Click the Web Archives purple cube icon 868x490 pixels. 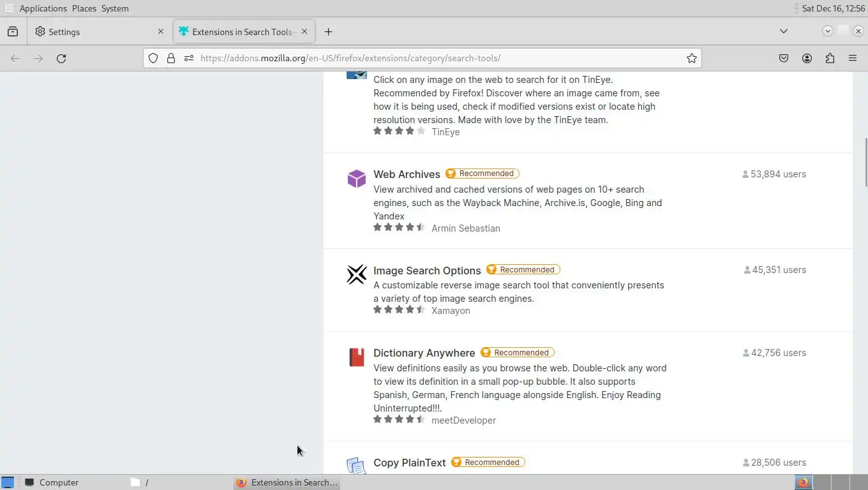tap(357, 179)
